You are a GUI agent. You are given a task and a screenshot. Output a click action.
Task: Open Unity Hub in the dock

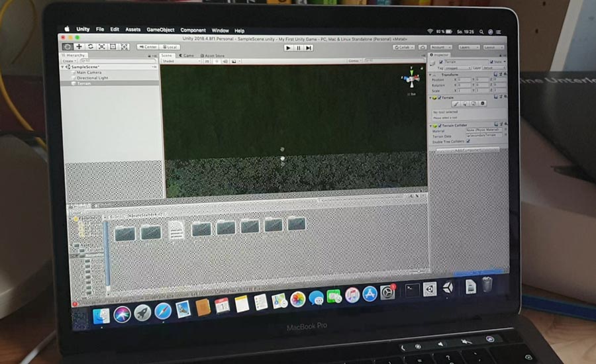pyautogui.click(x=430, y=289)
